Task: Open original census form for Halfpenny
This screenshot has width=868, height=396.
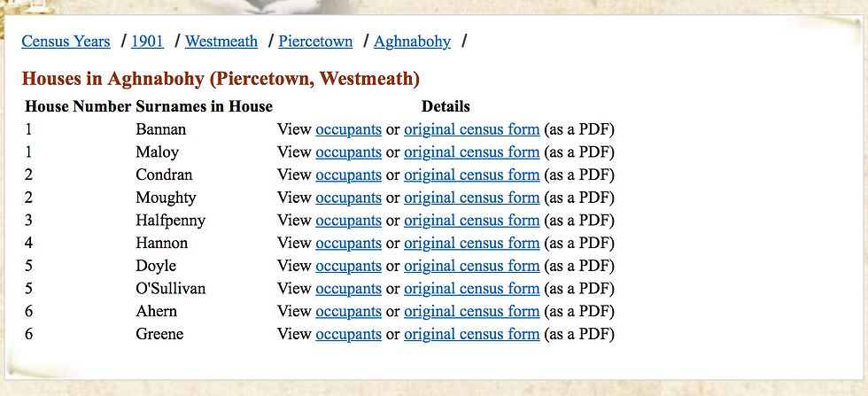Action: [x=471, y=221]
